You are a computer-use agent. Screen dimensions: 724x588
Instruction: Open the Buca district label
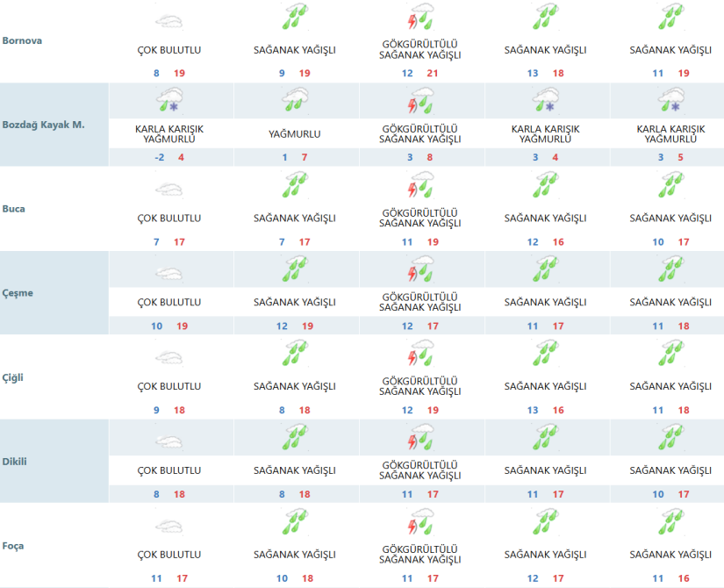tap(15, 209)
